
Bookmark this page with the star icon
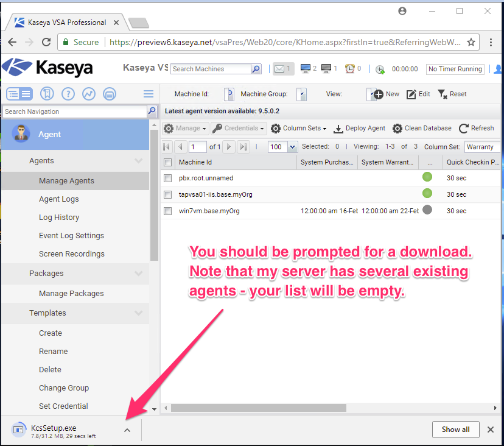471,42
